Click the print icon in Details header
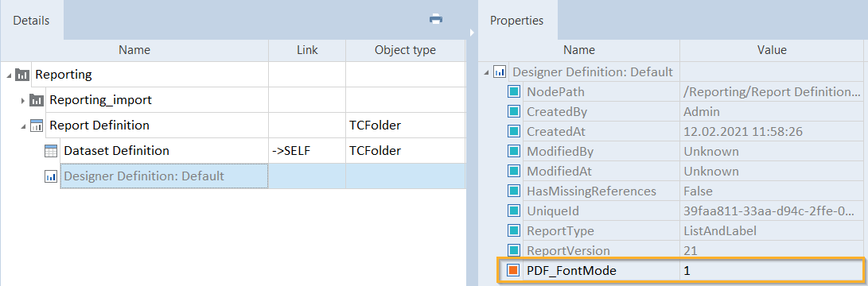The image size is (868, 286). pos(436,19)
